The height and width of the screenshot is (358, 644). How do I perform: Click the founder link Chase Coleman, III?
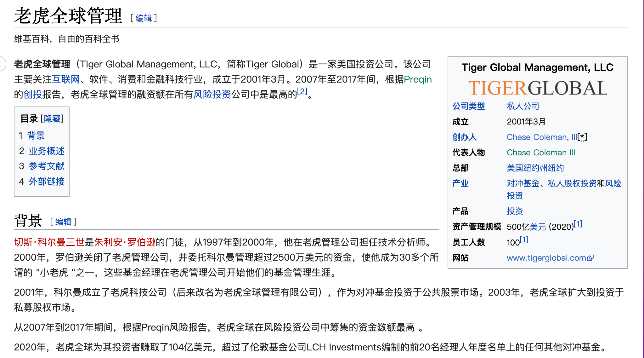pyautogui.click(x=542, y=137)
